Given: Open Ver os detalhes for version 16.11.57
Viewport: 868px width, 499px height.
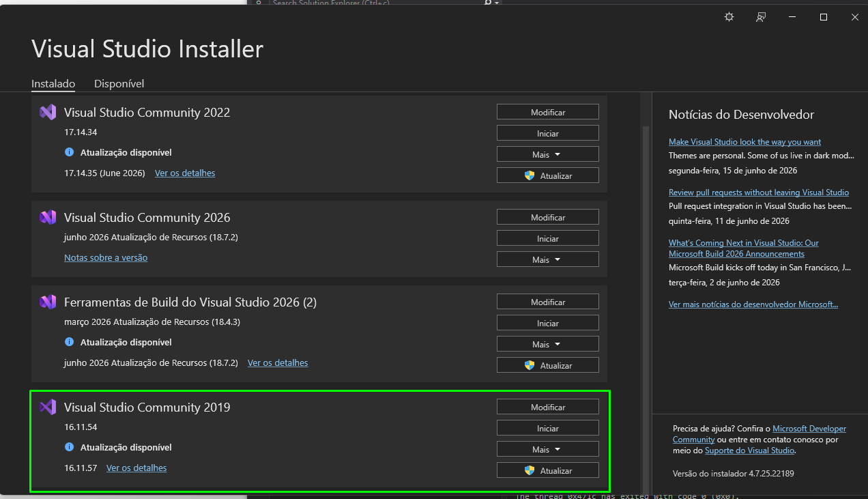Looking at the screenshot, I should point(136,468).
